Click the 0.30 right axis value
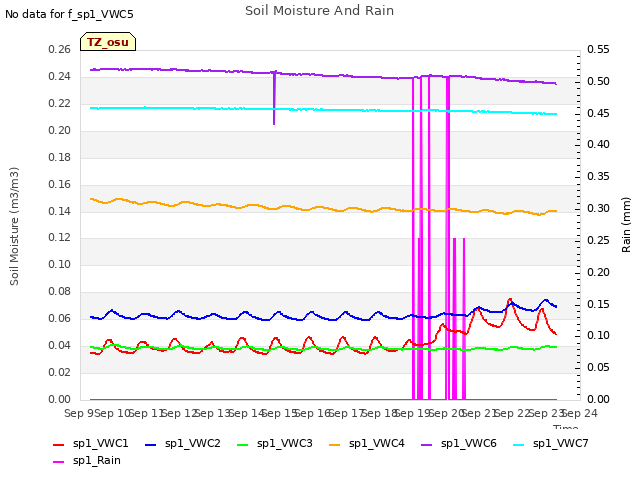 pos(598,209)
